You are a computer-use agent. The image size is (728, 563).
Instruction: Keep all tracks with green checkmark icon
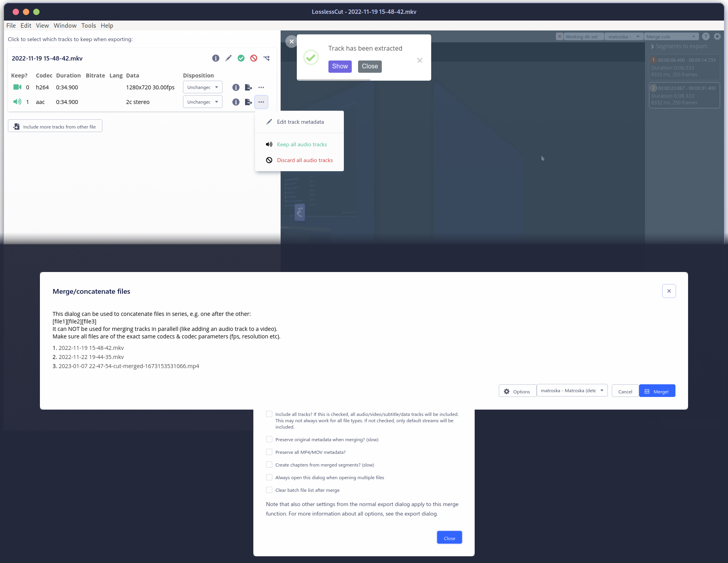pyautogui.click(x=241, y=58)
